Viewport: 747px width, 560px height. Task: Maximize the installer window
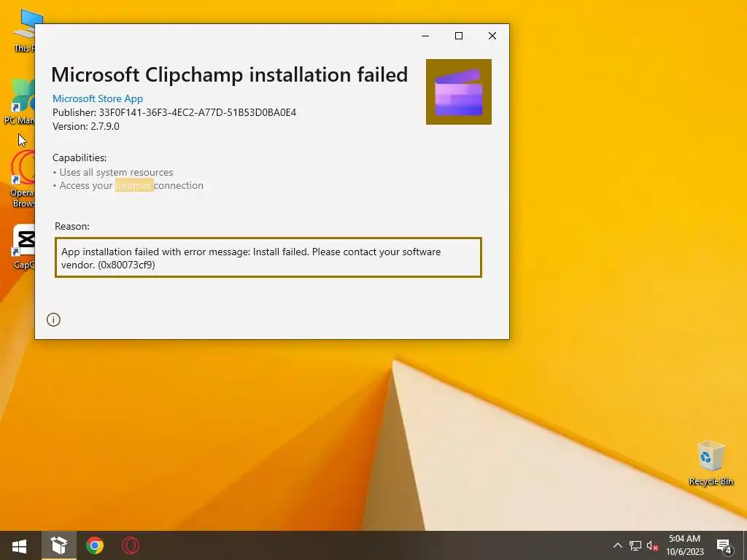459,36
